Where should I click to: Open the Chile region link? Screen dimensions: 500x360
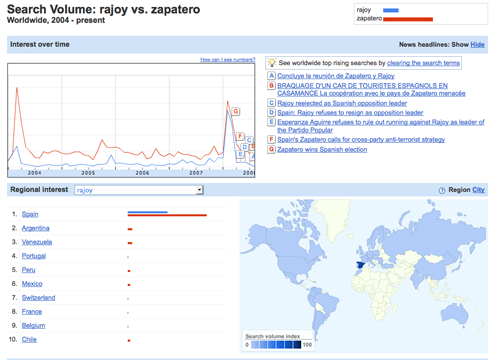(29, 339)
